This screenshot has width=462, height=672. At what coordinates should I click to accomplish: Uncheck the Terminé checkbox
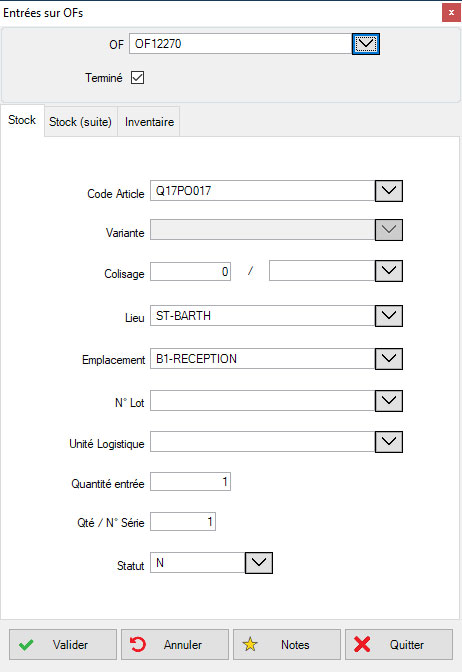(138, 78)
